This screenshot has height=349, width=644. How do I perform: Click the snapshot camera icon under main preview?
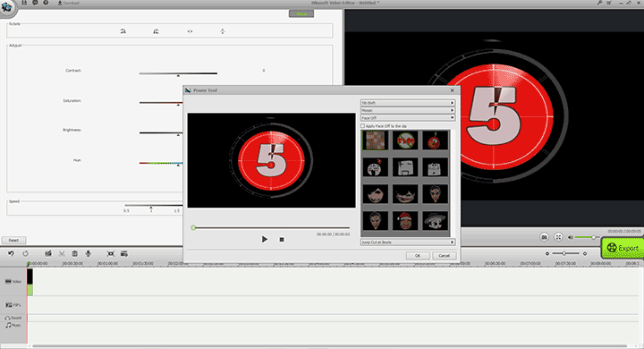544,237
